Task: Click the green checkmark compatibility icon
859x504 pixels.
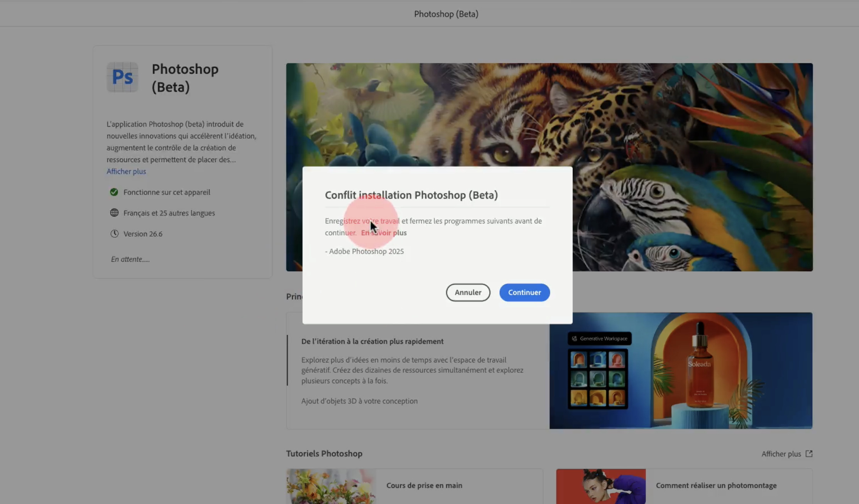Action: click(x=114, y=192)
